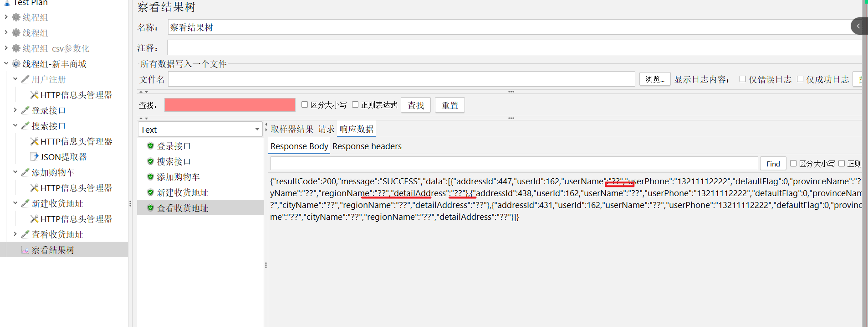Click the sampler icon of 用户注册
This screenshot has width=868, height=327.
click(x=26, y=79)
